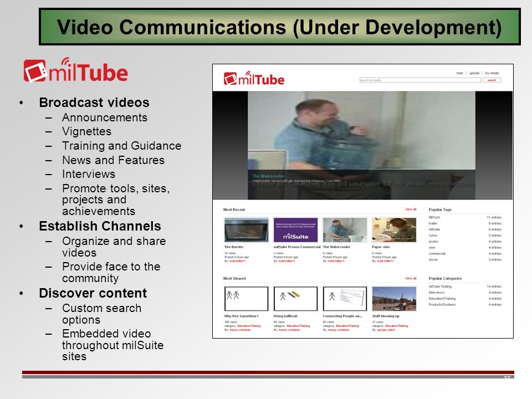The image size is (532, 399).
Task: Click the Broadcast videos bullet heading
Action: (x=94, y=103)
